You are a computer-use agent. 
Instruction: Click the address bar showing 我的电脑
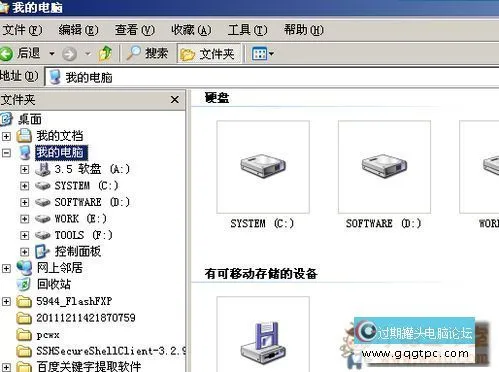(272, 77)
